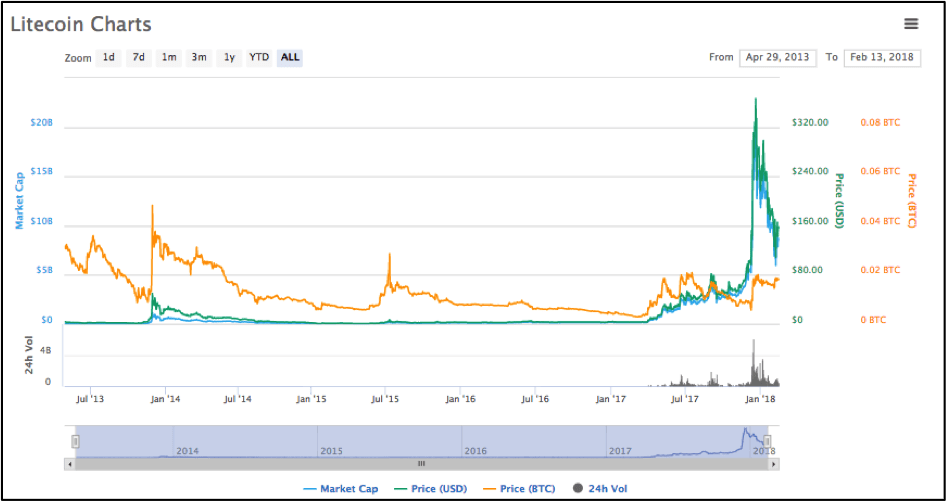947x502 pixels.
Task: Click the $20B market cap axis label
Action: [41, 122]
